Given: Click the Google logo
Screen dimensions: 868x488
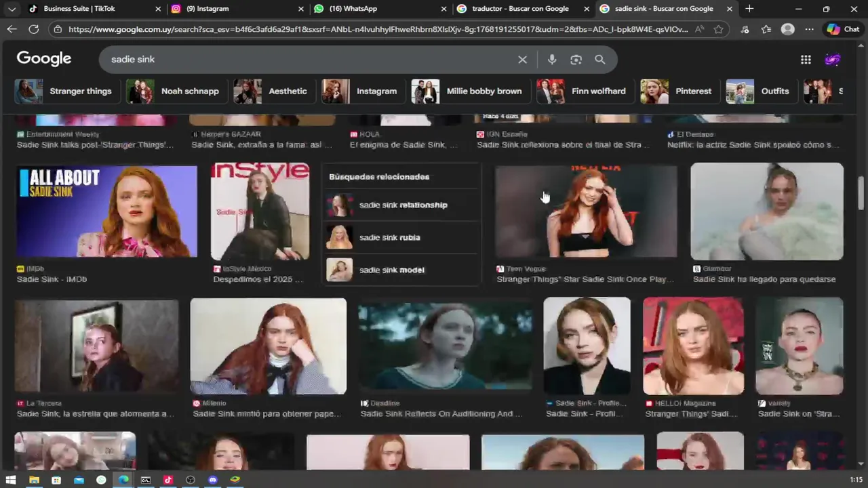Looking at the screenshot, I should click(44, 59).
